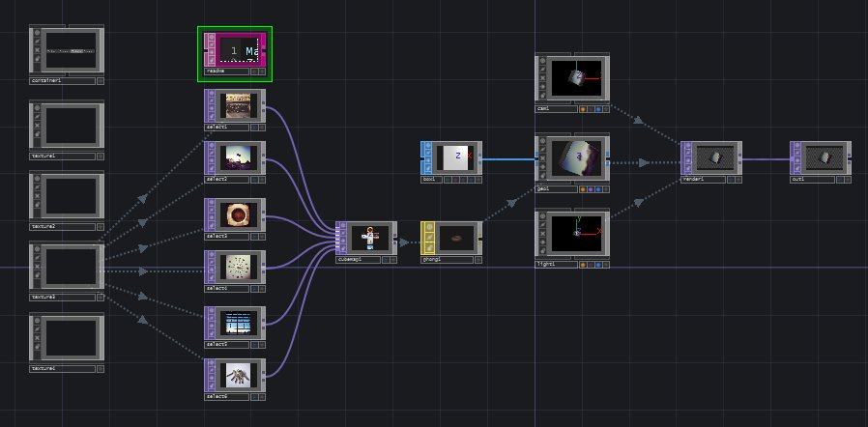
Task: Click the texture3 node name label
Action: (x=62, y=297)
